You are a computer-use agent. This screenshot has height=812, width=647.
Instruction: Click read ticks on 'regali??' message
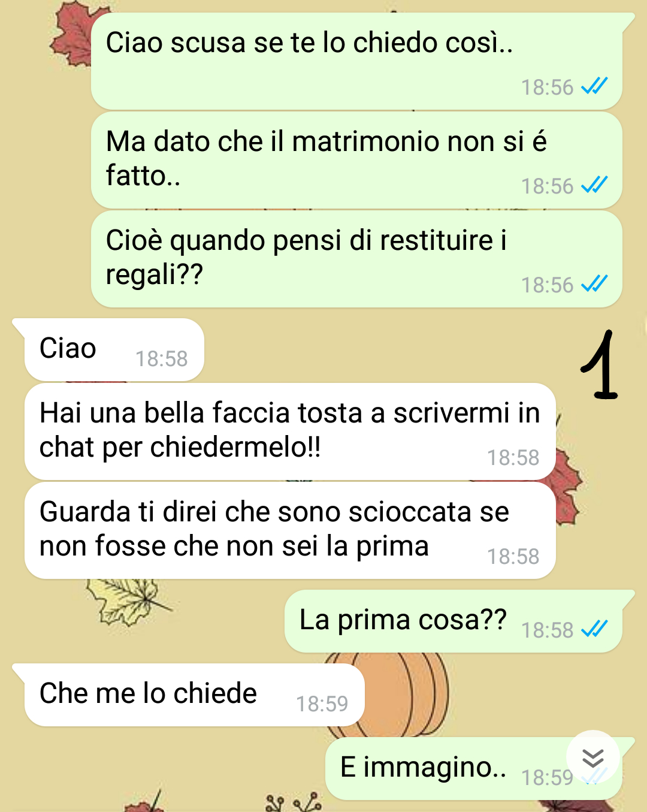click(x=594, y=283)
